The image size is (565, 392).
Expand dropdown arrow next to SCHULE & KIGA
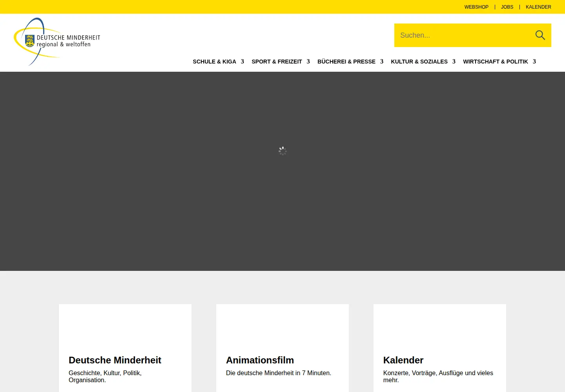point(242,62)
